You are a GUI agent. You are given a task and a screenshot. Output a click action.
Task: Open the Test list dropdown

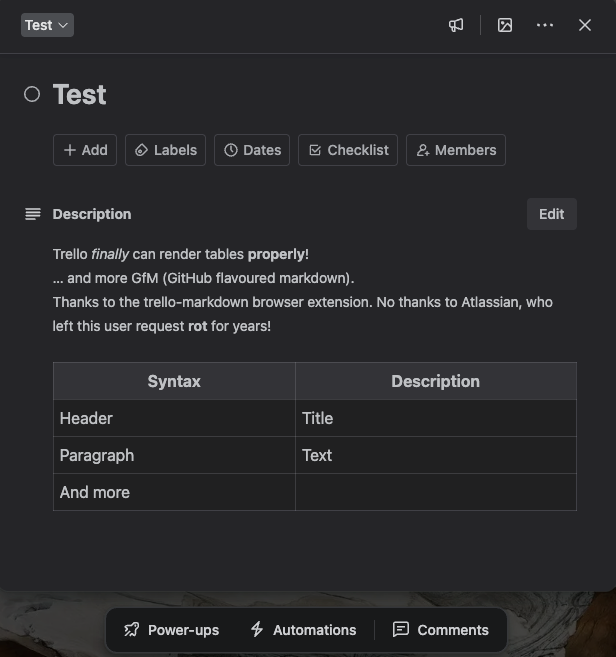coord(47,25)
